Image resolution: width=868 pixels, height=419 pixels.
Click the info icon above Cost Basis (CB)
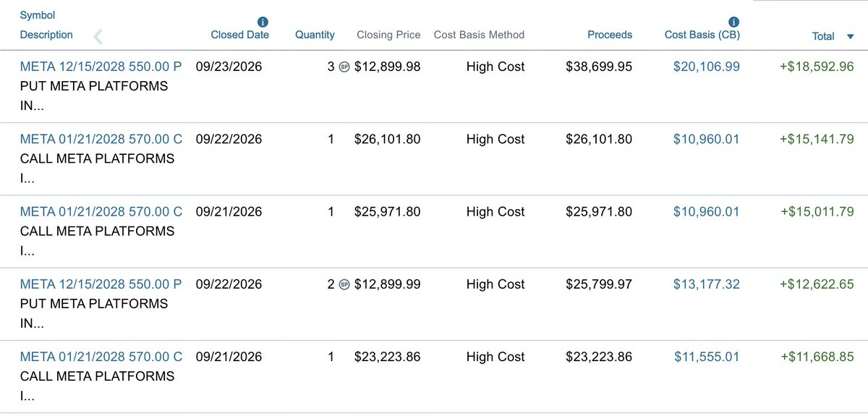point(734,22)
